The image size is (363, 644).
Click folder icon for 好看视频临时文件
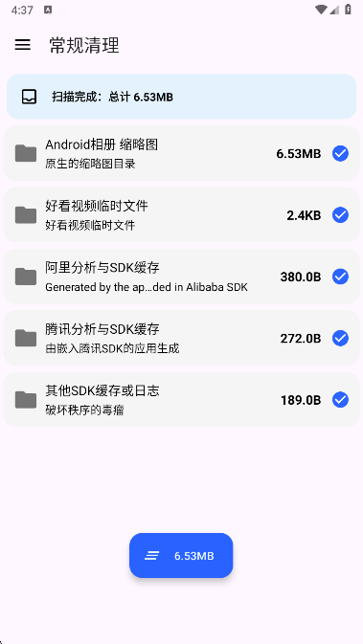[26, 214]
